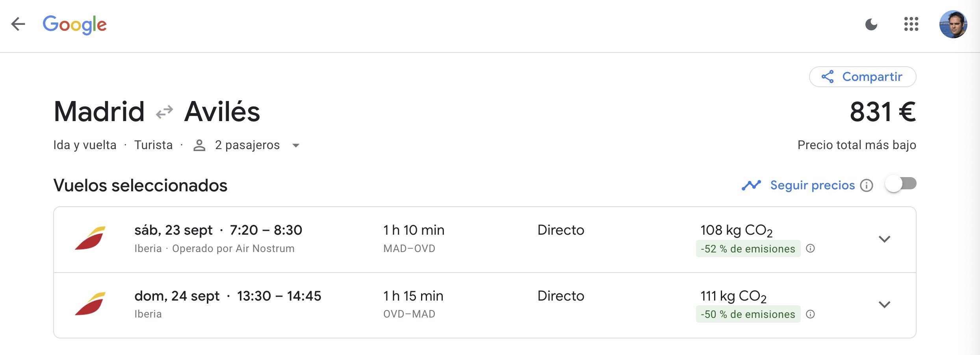This screenshot has width=980, height=355.
Task: Open the Google logo homepage
Action: click(74, 24)
